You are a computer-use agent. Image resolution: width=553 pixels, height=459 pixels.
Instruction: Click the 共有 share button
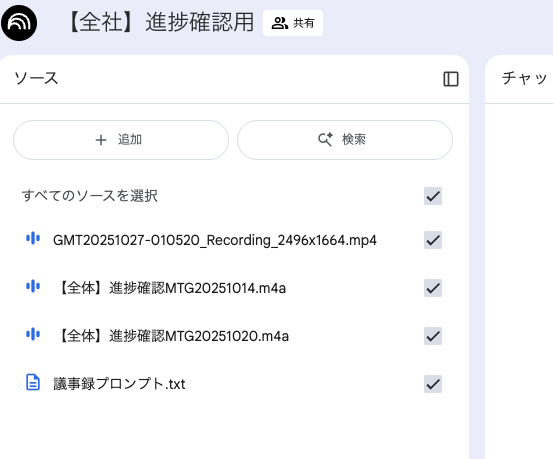[x=293, y=23]
